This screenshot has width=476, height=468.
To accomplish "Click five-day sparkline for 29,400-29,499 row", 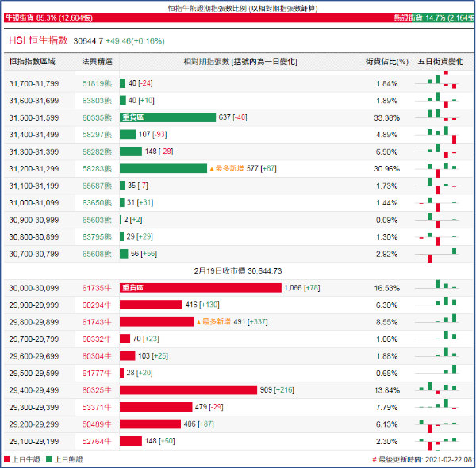I will [438, 389].
